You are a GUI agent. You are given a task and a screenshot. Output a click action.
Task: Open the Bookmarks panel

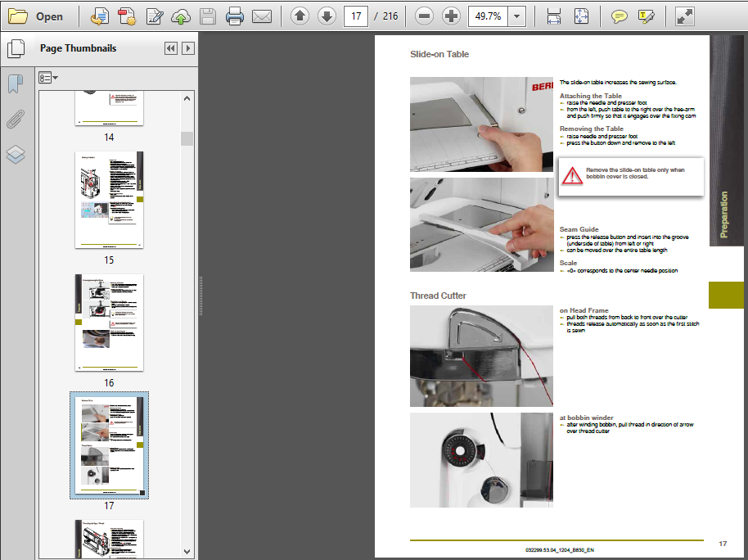[x=16, y=84]
